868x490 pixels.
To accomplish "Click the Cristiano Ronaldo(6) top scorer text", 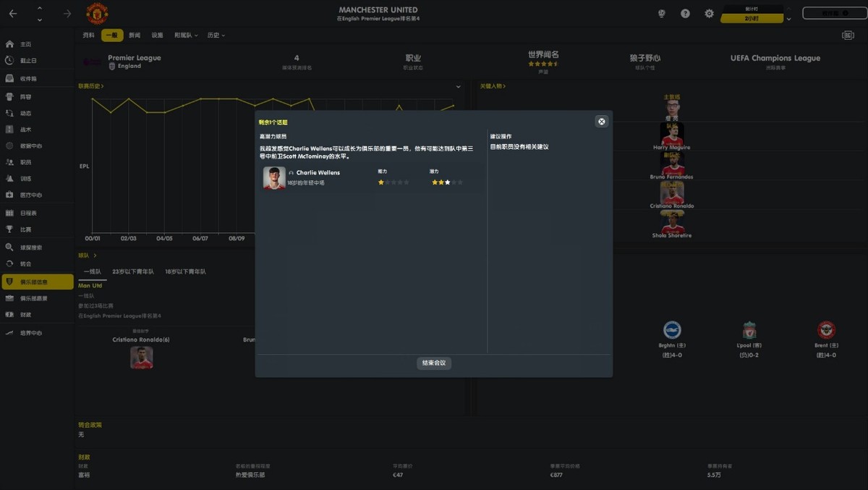I will [141, 339].
